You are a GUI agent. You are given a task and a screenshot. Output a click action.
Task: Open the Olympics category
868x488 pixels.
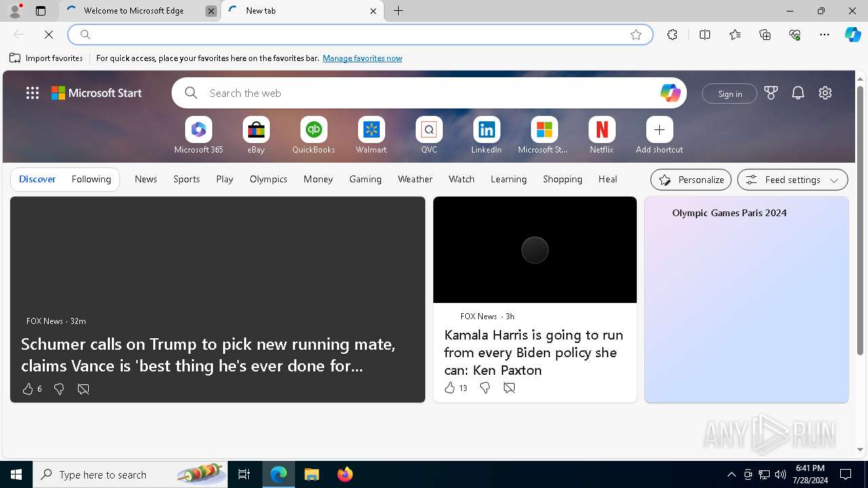click(269, 179)
